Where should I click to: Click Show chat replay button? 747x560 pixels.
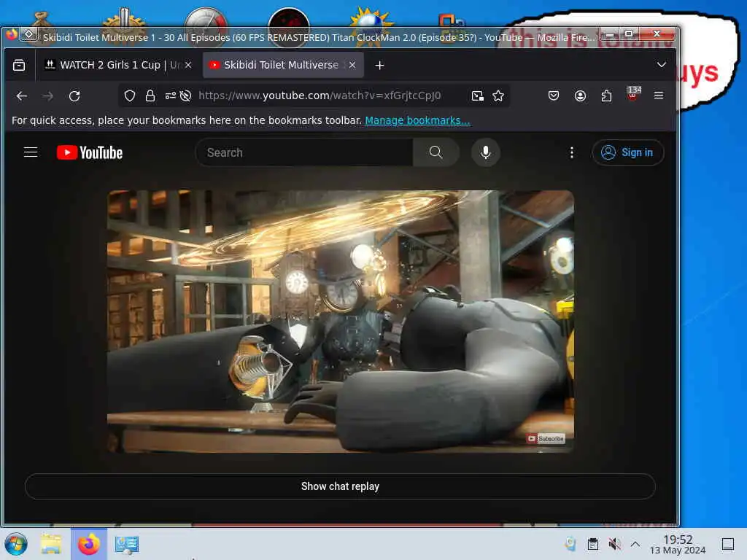coord(340,486)
